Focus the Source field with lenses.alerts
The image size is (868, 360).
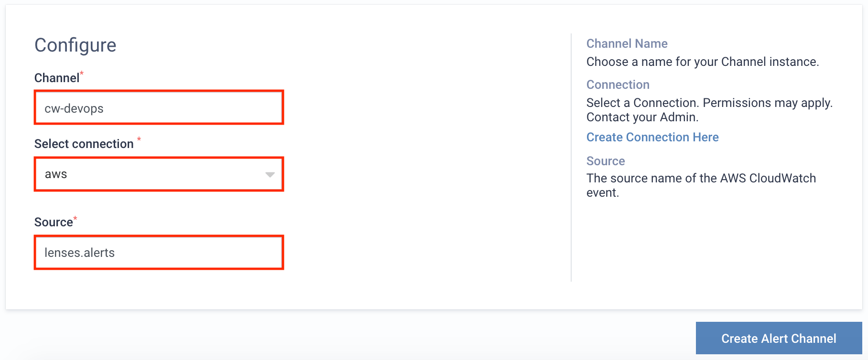(159, 253)
